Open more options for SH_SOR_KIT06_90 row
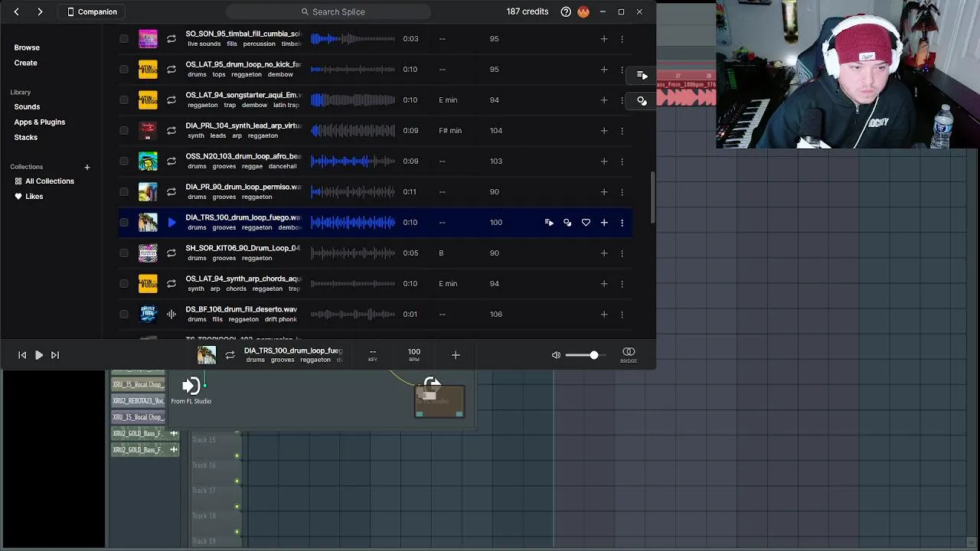Screen dimensions: 980x551 [622, 253]
